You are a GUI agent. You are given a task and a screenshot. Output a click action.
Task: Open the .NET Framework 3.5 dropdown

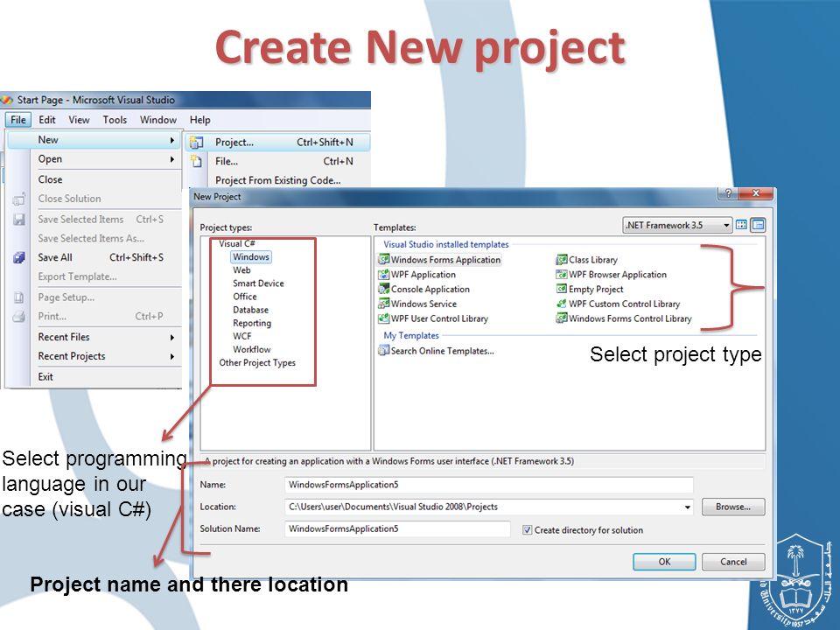[677, 225]
